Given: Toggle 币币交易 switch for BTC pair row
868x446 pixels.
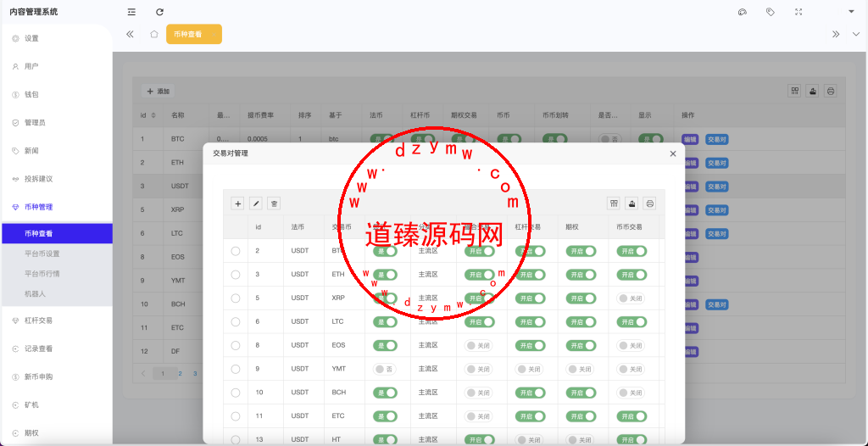Looking at the screenshot, I should coord(632,251).
